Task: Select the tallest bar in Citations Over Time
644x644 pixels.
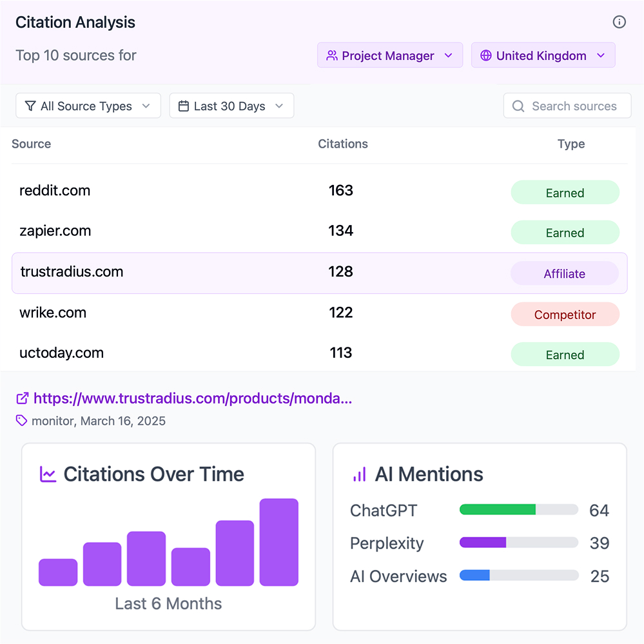Action: tap(278, 542)
